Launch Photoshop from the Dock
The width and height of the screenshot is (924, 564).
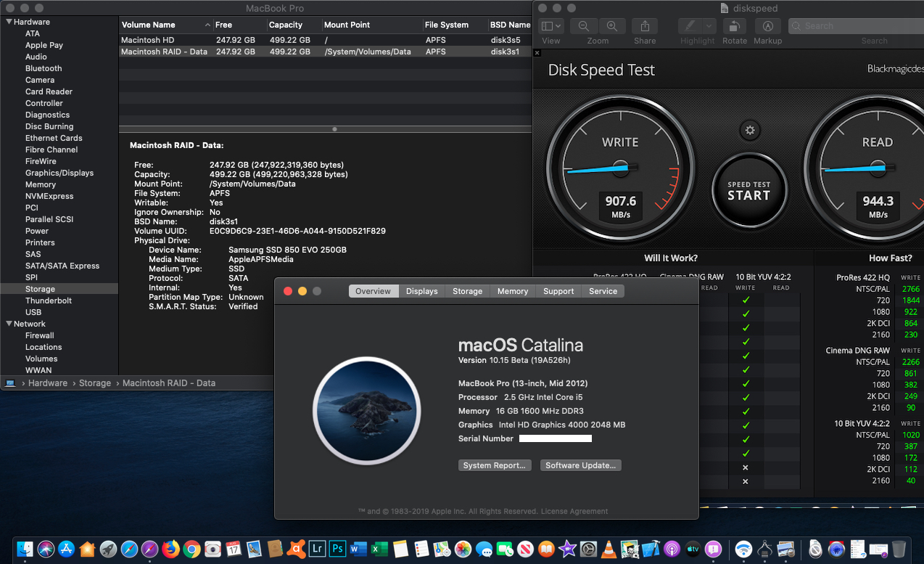[x=337, y=549]
